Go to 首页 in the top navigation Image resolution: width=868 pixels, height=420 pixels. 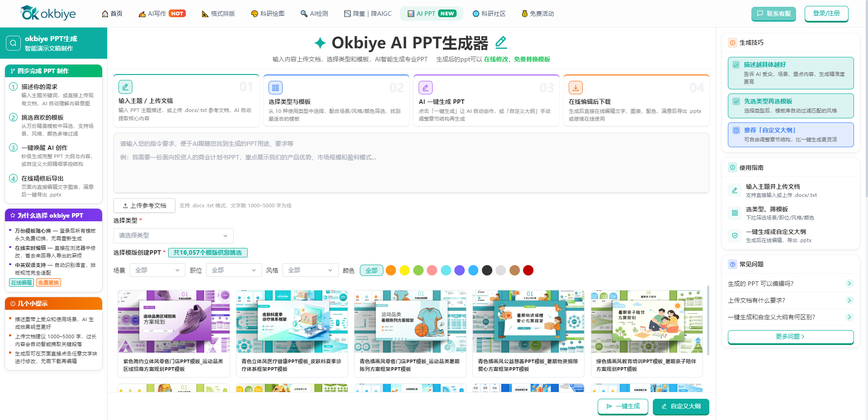pos(112,14)
